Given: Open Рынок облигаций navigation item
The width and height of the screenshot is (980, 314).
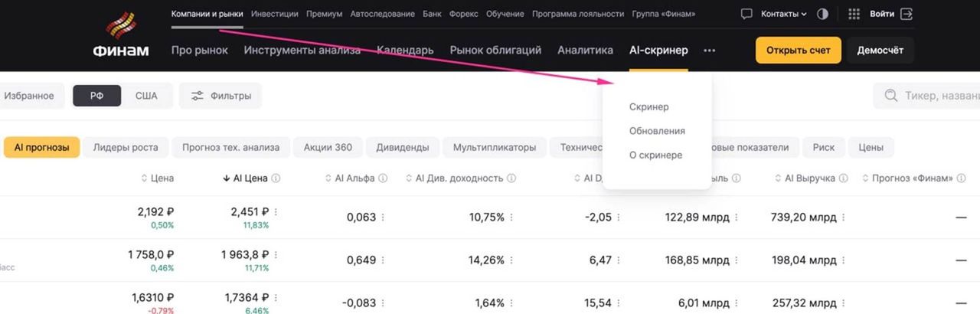Looking at the screenshot, I should (495, 51).
